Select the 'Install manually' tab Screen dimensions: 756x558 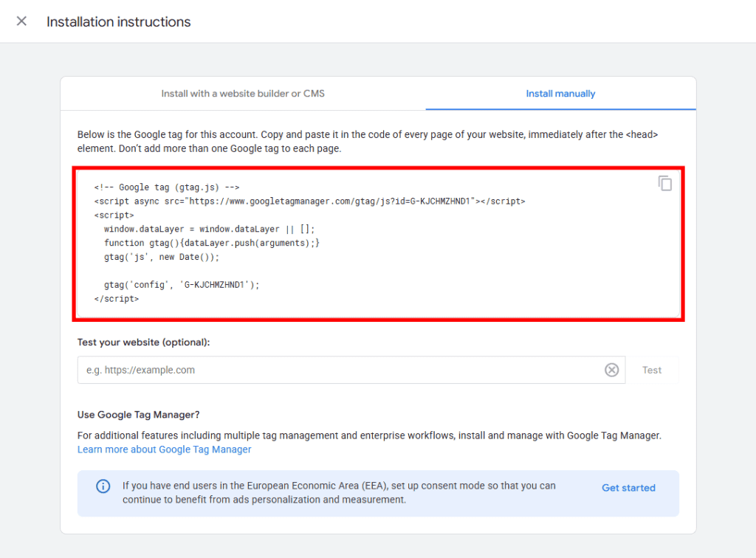pos(560,94)
